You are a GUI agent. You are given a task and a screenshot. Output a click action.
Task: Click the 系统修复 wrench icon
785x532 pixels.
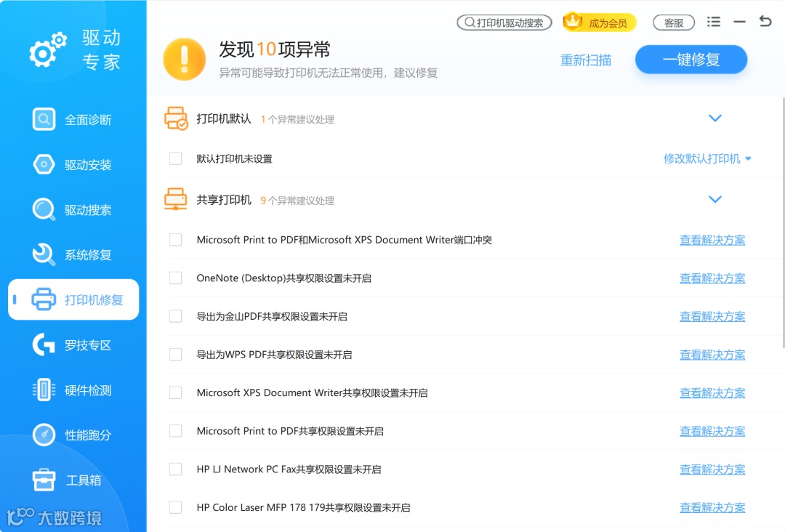(44, 254)
